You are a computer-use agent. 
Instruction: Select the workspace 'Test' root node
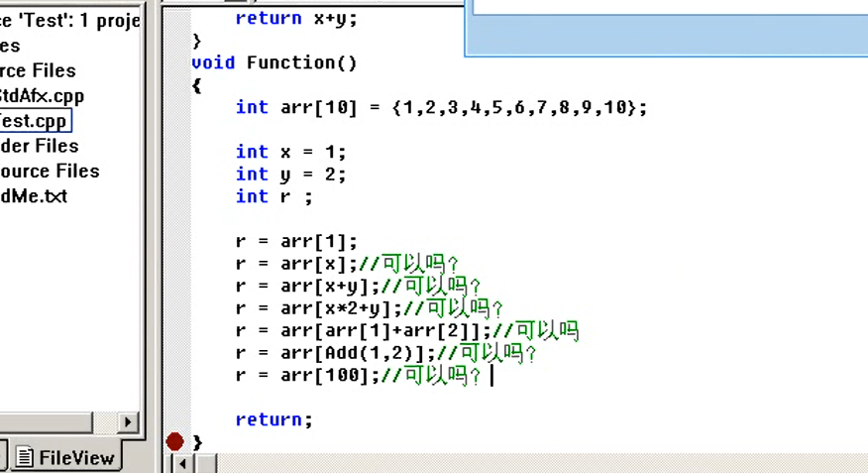(x=69, y=21)
